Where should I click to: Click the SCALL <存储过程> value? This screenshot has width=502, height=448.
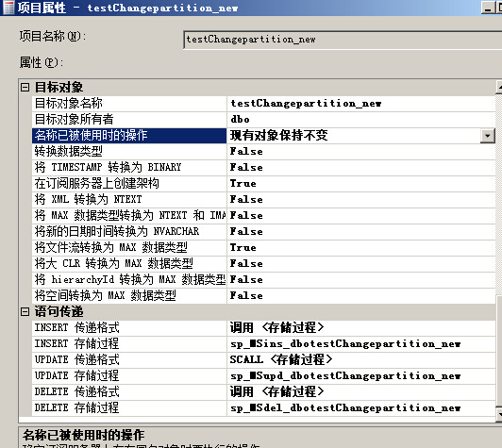[281, 359]
